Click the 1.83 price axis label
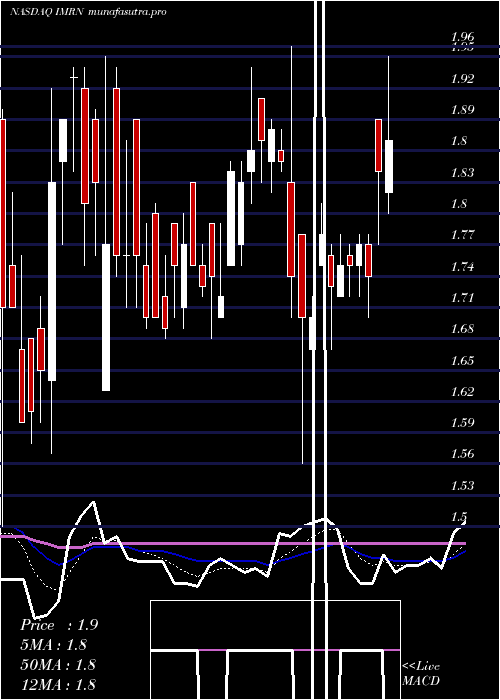Screen dimensions: 500x700 point(462,173)
